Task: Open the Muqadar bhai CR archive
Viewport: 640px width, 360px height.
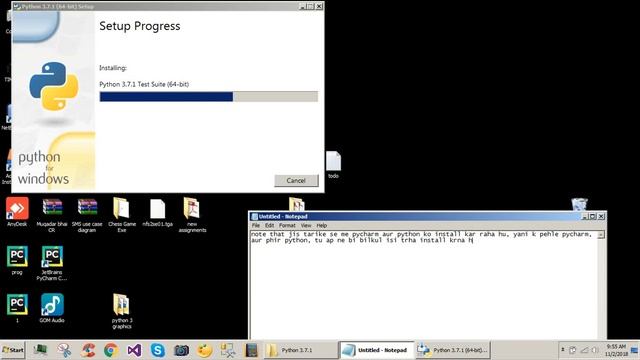Action: click(x=52, y=215)
